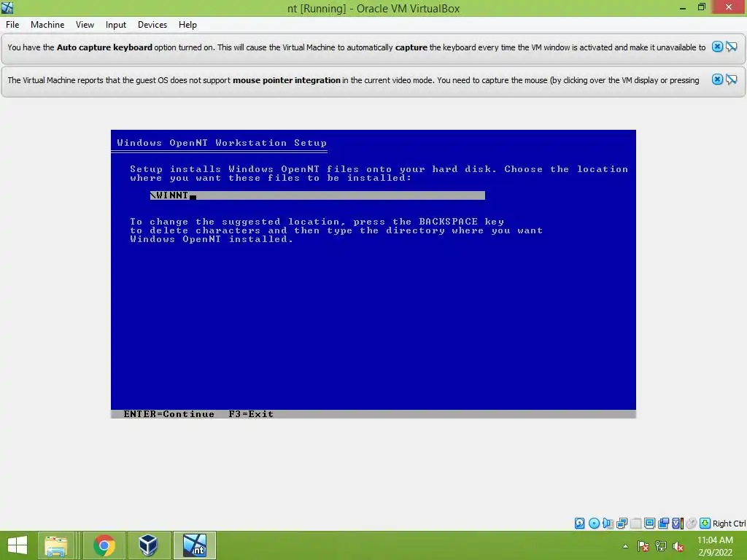Suppress mouse pointer integration message permanently
The image size is (747, 560).
731,79
